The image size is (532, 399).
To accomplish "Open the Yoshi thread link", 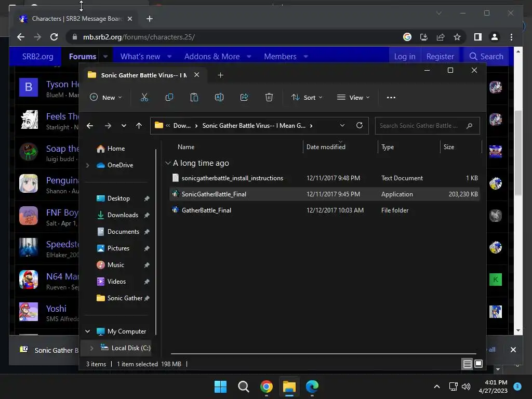I will 56,309.
